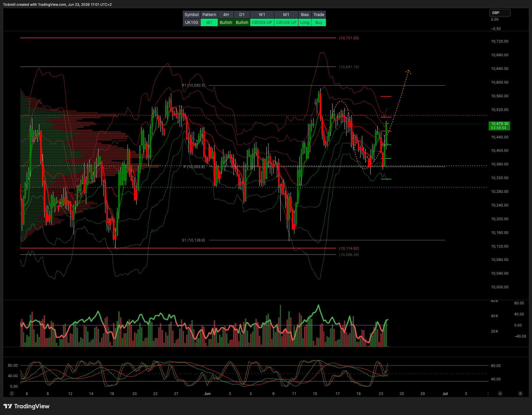Click the Trade column header
The width and height of the screenshot is (532, 415).
pos(319,15)
